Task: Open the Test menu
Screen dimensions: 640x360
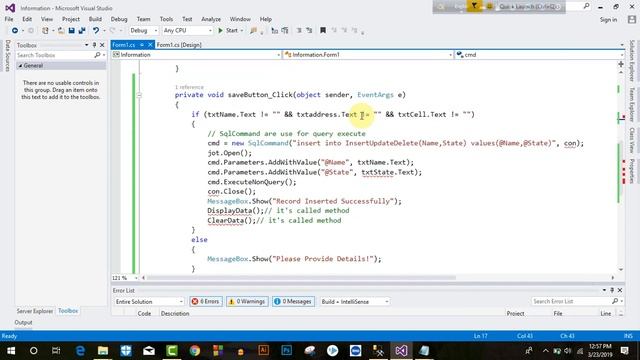Action: (187, 19)
